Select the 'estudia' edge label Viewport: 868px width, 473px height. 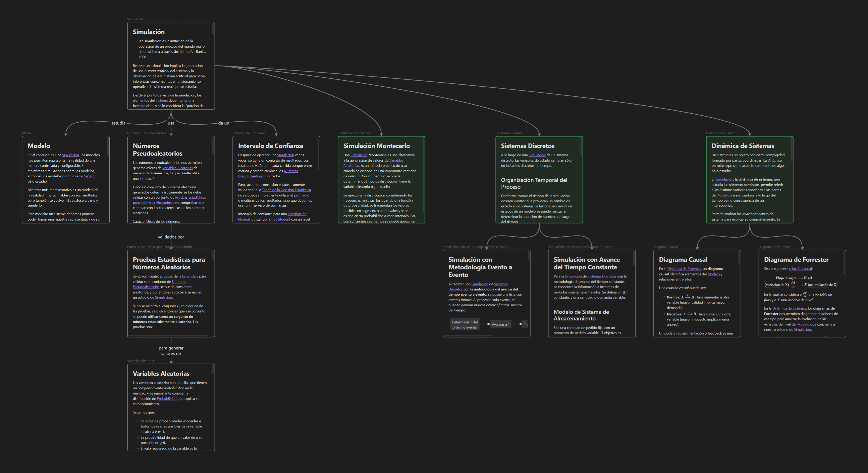coord(118,123)
